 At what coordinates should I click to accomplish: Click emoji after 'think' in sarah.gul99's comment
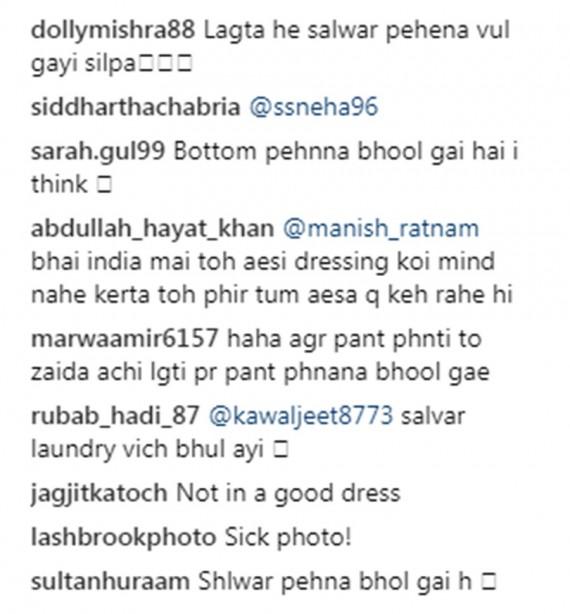(x=104, y=185)
